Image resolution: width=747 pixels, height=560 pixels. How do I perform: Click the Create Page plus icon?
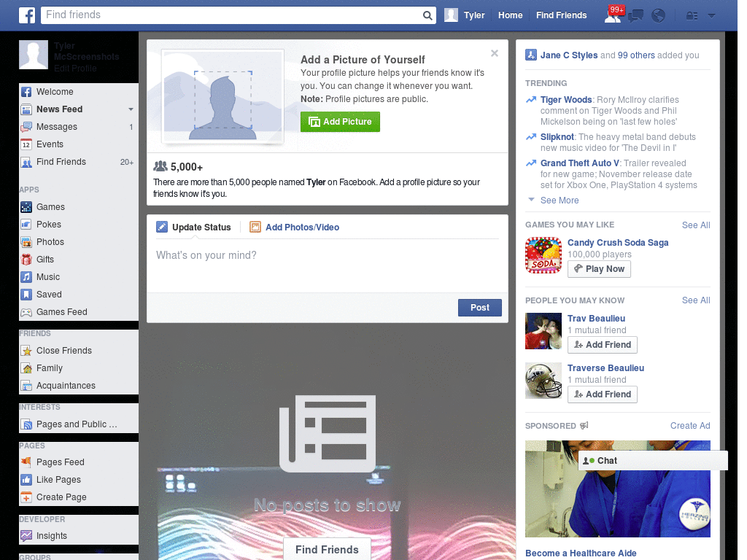26,497
